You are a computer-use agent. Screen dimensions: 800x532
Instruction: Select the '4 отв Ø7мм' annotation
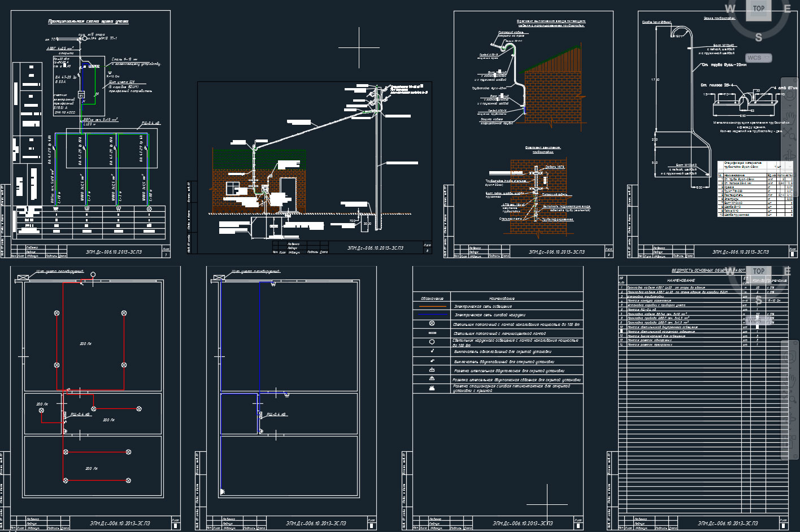(x=785, y=88)
